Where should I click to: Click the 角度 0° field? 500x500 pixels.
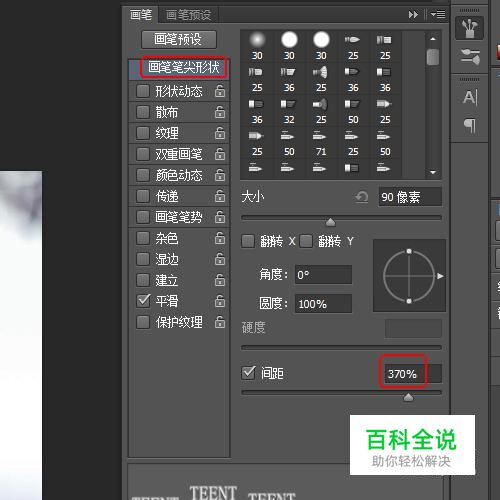point(323,275)
